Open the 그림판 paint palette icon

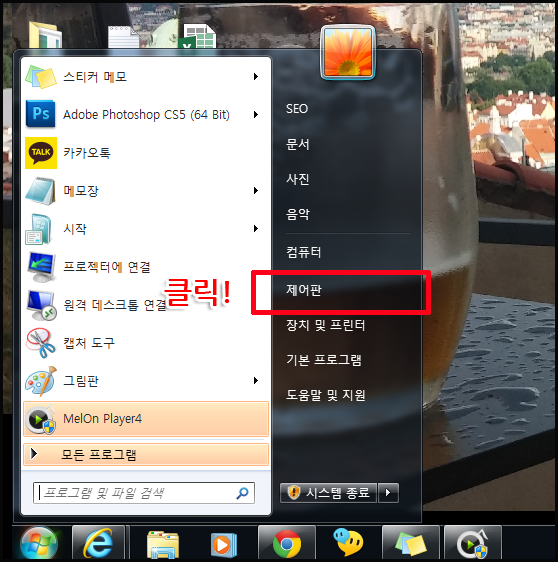point(41,381)
